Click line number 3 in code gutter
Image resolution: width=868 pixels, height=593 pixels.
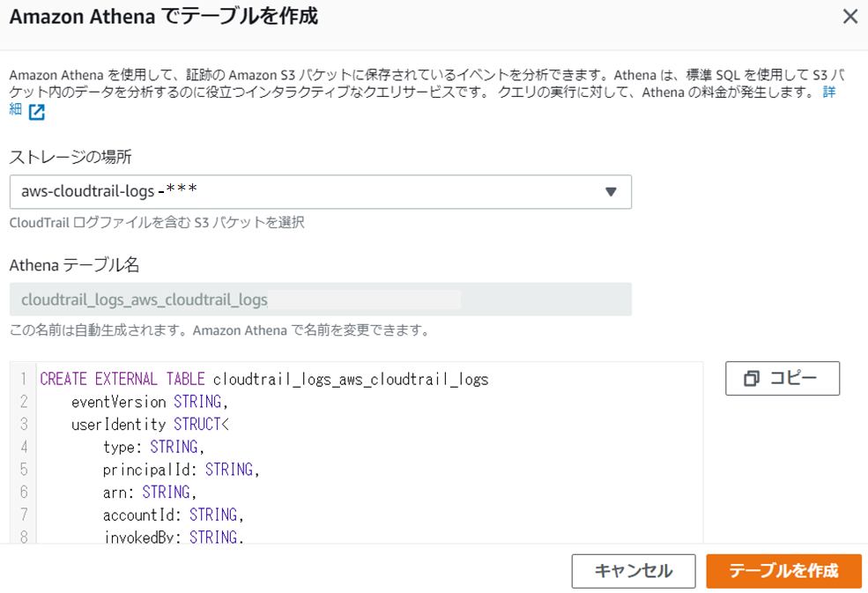tap(23, 425)
